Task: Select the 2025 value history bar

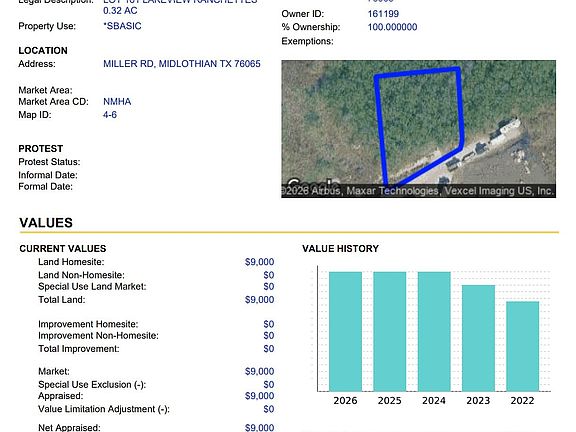Action: pyautogui.click(x=390, y=331)
